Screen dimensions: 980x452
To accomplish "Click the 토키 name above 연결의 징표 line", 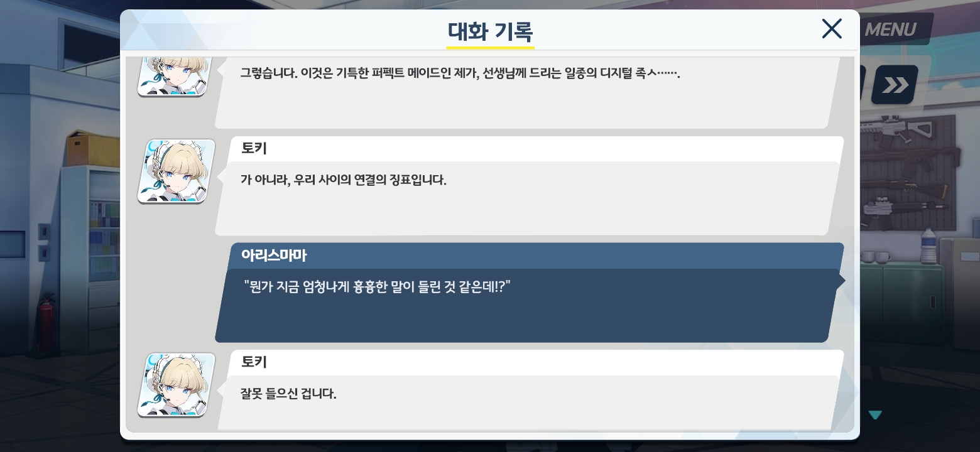I will [254, 149].
